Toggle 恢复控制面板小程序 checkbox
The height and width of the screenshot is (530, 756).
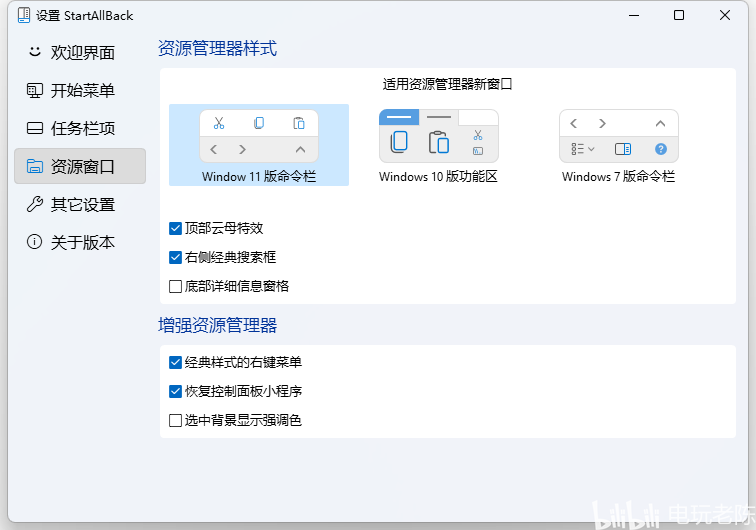[176, 391]
